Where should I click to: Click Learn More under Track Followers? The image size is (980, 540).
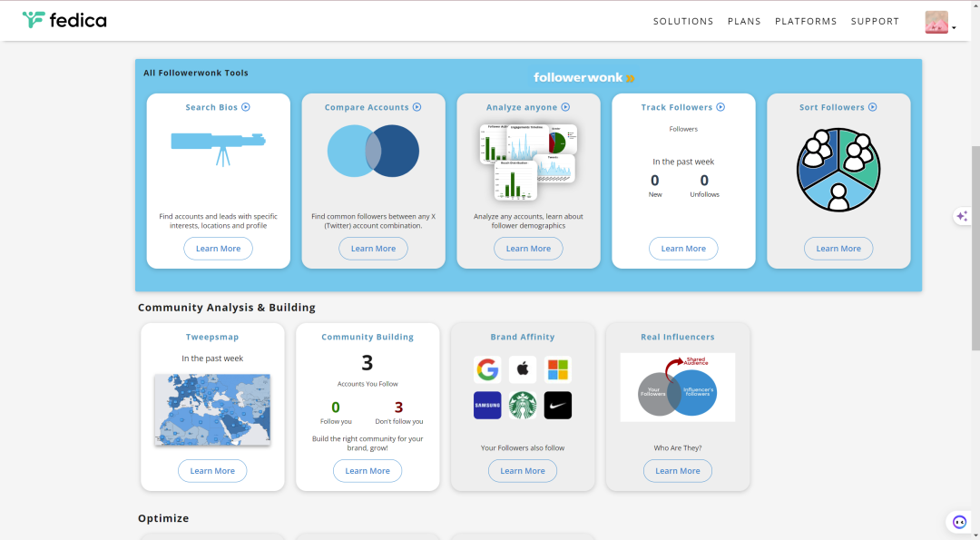[x=683, y=248]
